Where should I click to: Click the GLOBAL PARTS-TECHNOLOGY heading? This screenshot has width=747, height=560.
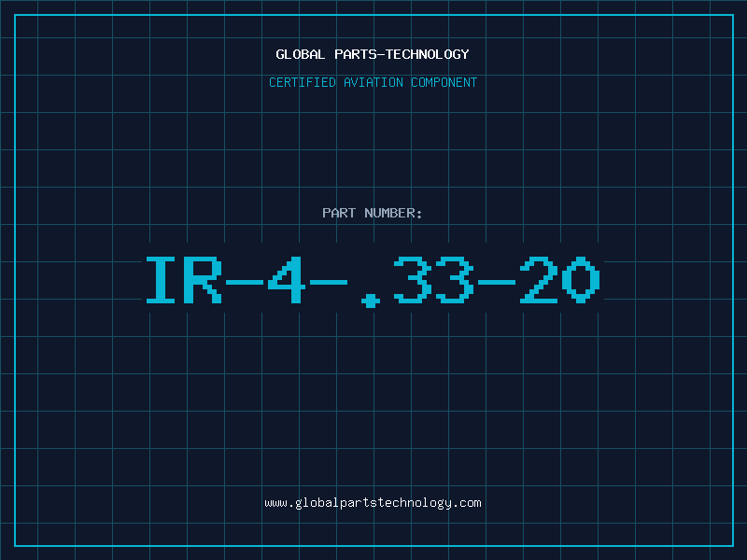click(373, 54)
